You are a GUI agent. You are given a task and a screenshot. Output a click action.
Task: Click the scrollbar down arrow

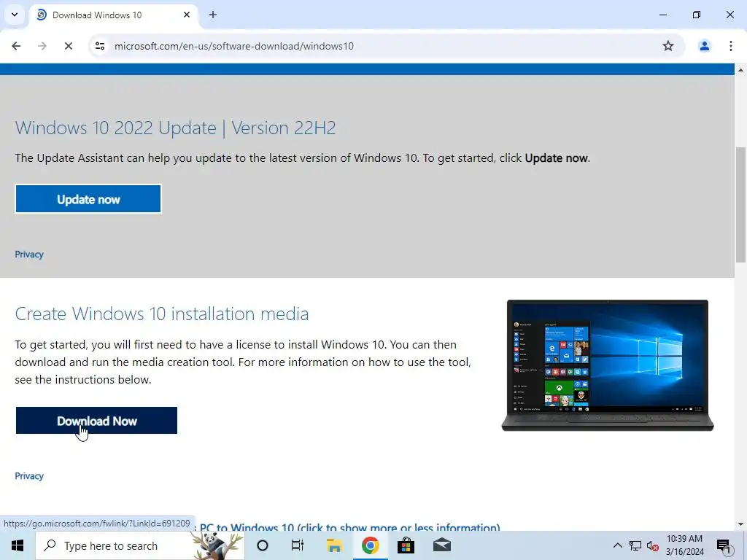pyautogui.click(x=740, y=525)
